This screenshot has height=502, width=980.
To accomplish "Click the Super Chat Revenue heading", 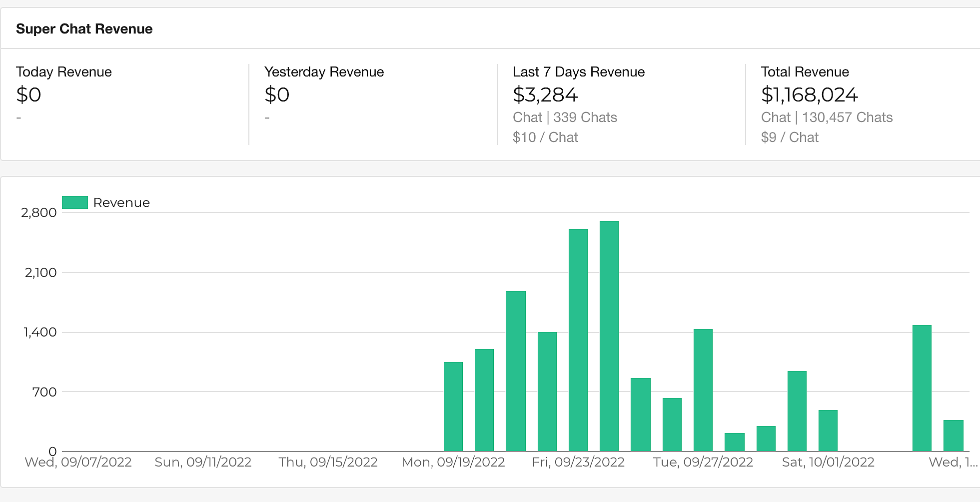I will click(x=84, y=29).
